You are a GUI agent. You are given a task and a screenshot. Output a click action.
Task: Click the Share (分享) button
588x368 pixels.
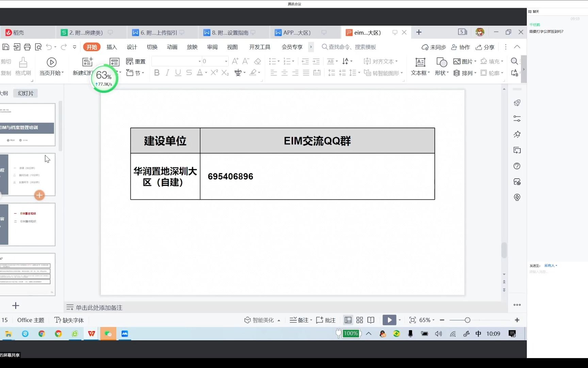485,47
